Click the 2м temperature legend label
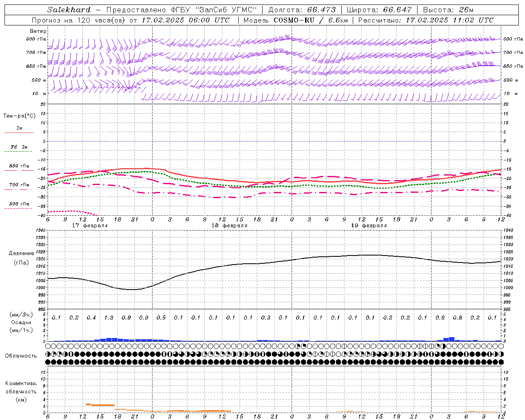The image size is (525, 420). [x=19, y=128]
